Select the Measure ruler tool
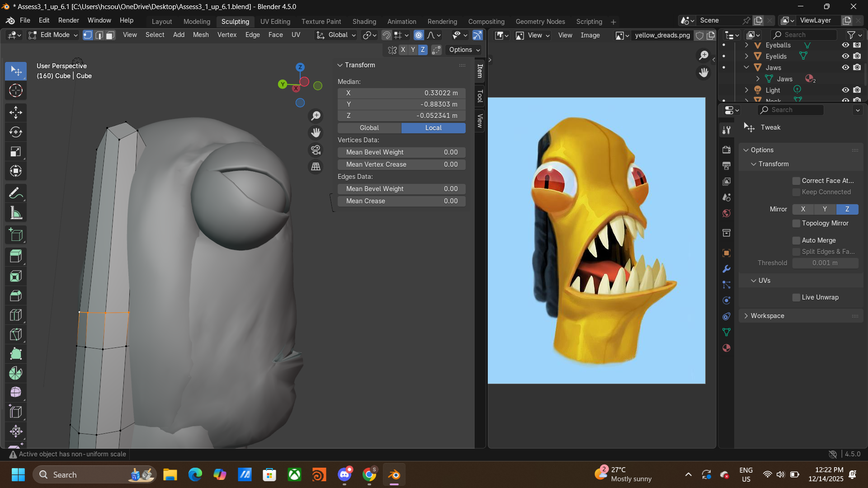Screen dimensions: 868x488 point(16,213)
